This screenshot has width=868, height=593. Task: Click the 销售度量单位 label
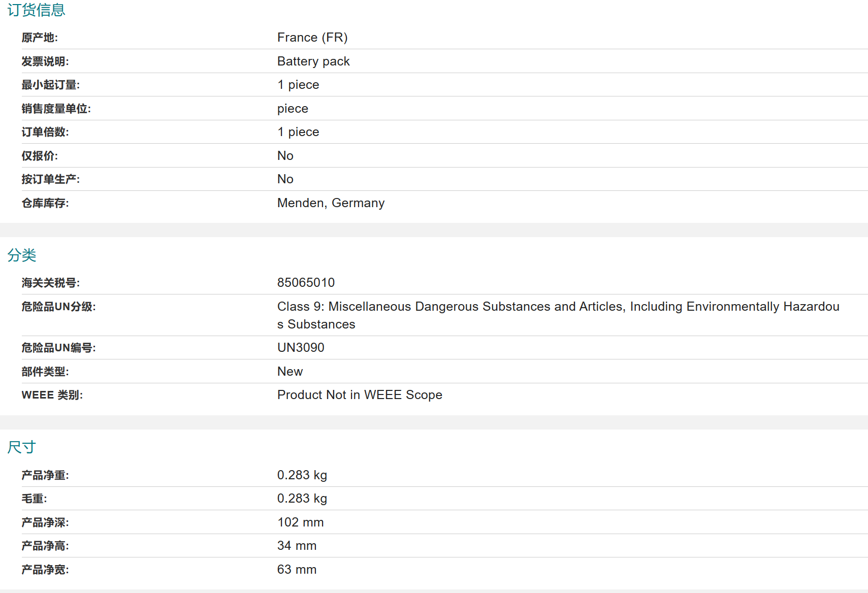click(x=56, y=109)
